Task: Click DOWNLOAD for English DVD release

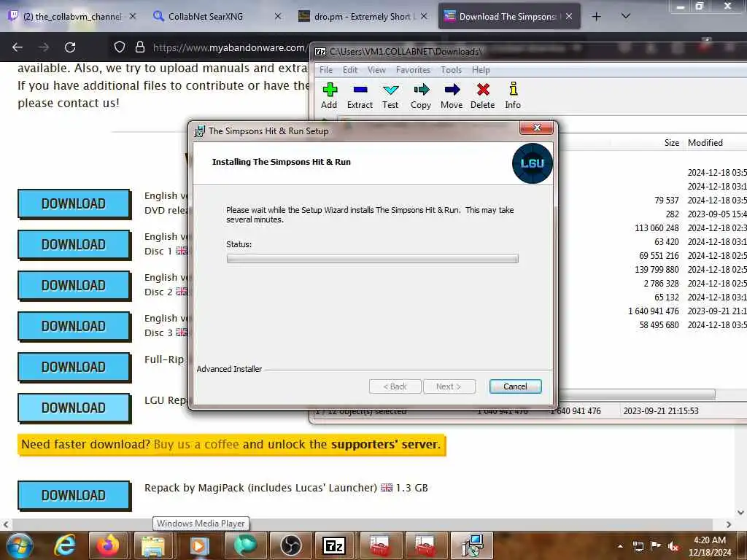Action: [x=74, y=204]
